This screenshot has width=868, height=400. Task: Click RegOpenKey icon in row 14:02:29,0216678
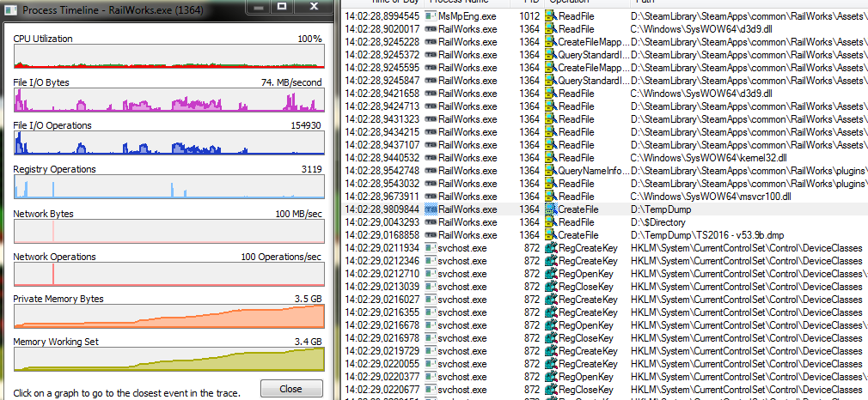(x=550, y=325)
